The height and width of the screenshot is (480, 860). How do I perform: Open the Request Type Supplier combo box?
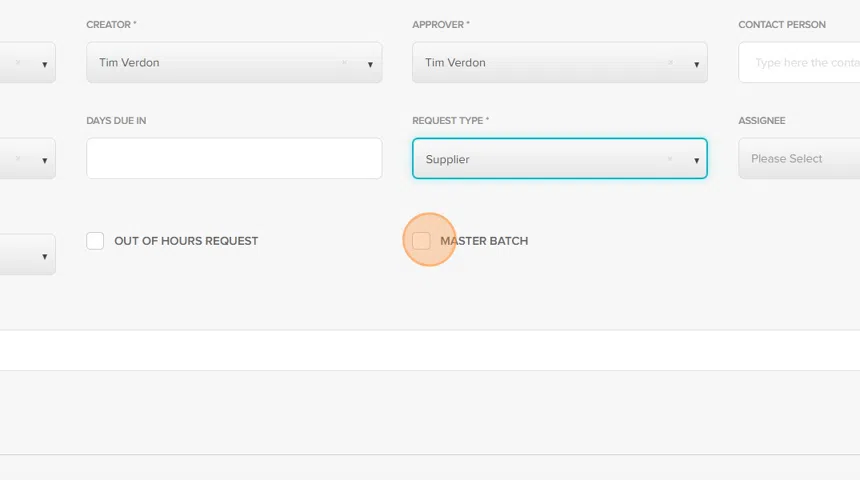(x=546, y=159)
